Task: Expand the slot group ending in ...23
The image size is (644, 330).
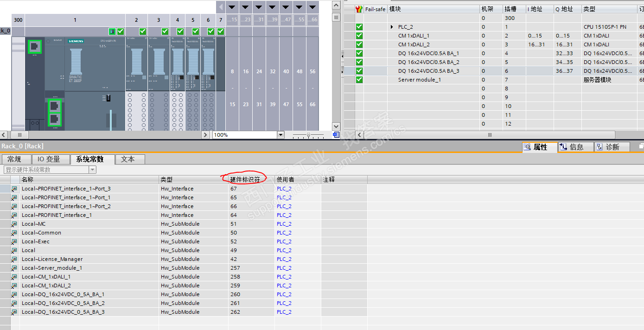Action: (x=245, y=6)
